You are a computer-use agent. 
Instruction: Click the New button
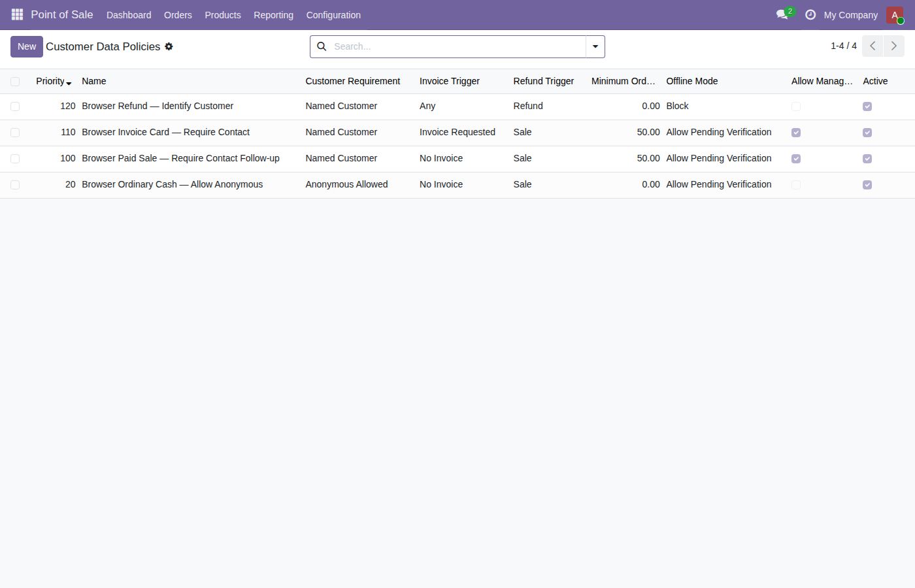(x=27, y=46)
